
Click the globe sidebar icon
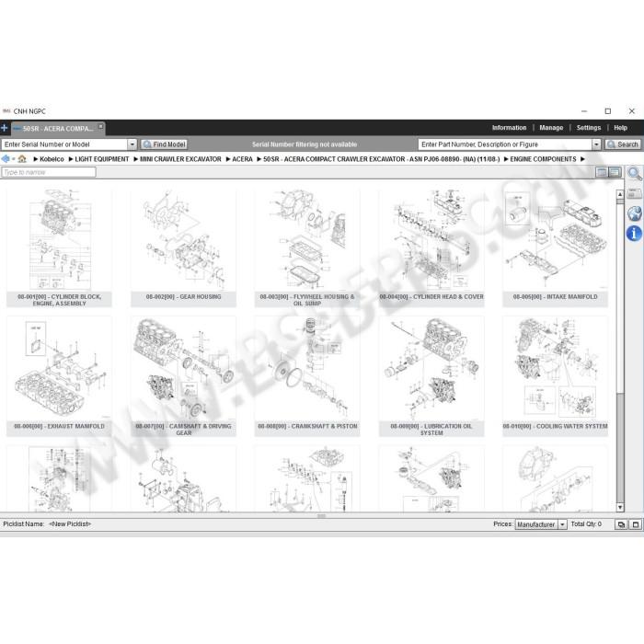(x=635, y=213)
